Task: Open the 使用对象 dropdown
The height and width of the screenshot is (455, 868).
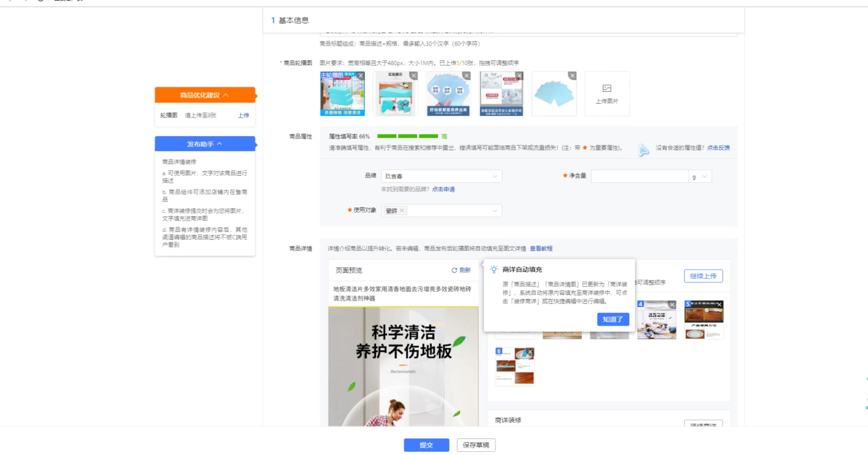Action: [442, 211]
